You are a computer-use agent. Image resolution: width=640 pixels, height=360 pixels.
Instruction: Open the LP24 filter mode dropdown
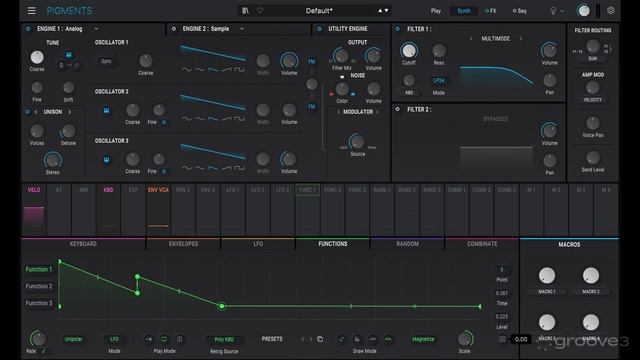(x=439, y=80)
